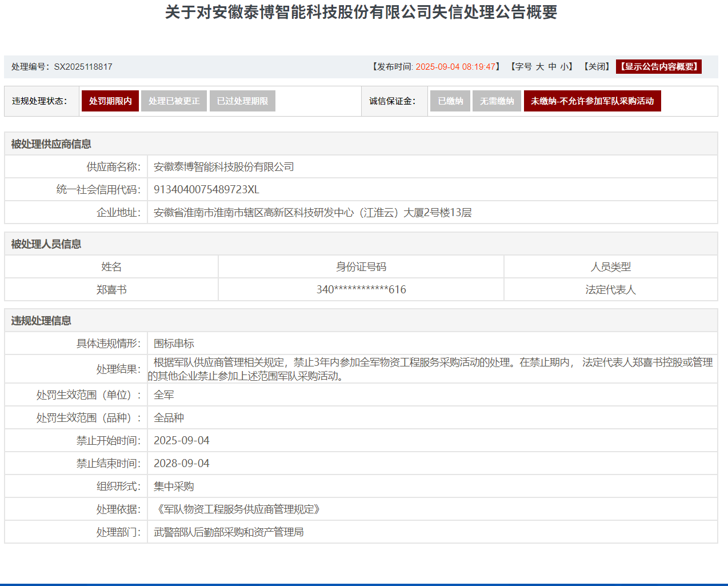Click violation type 围标串标

point(174,344)
